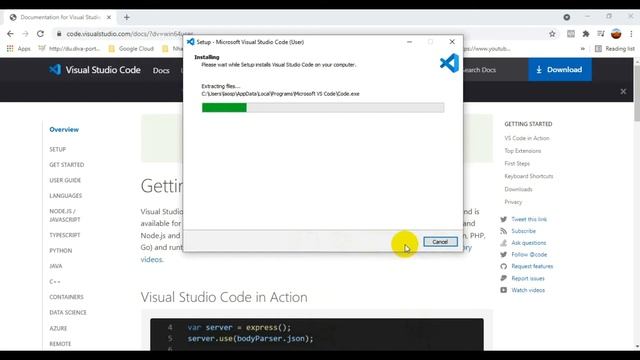This screenshot has height=360, width=640.
Task: Open the Reading list
Action: (x=615, y=49)
